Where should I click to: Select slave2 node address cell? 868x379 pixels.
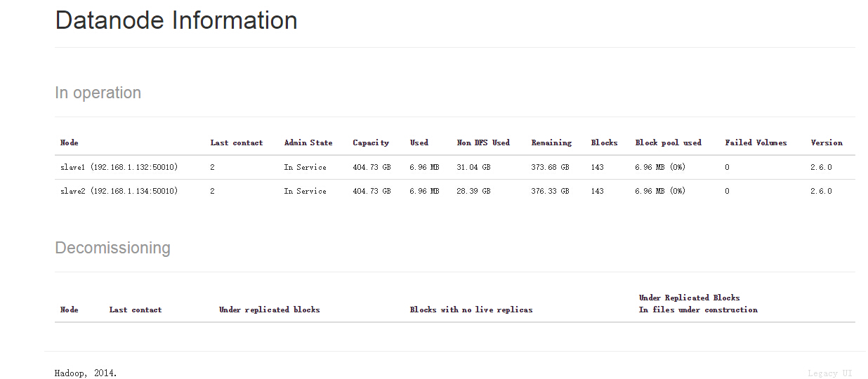click(119, 191)
